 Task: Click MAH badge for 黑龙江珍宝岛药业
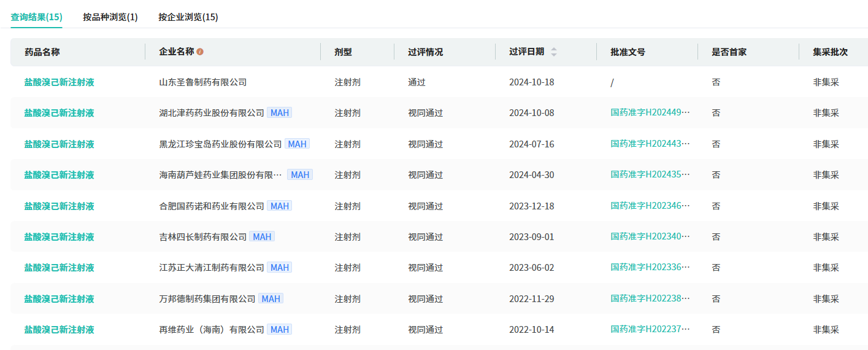coord(297,144)
